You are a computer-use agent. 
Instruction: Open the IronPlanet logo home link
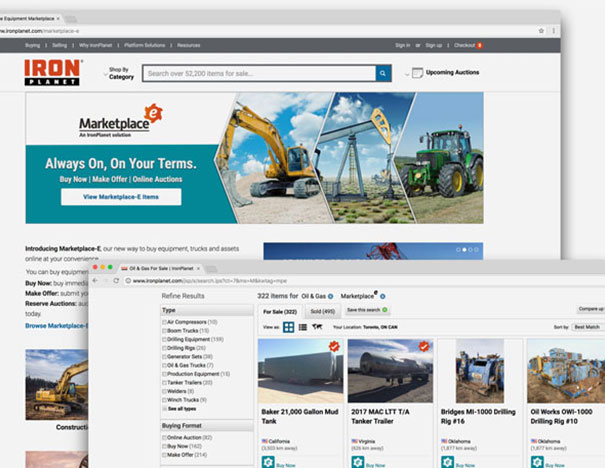coord(52,72)
